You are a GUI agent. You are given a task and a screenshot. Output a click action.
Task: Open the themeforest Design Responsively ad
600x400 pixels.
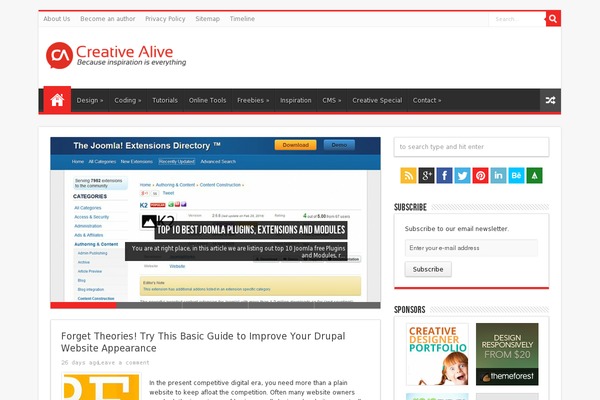(x=507, y=354)
